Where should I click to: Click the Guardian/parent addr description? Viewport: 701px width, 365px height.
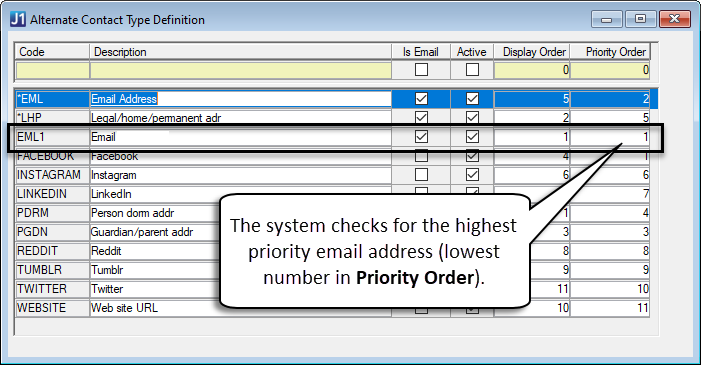pos(155,232)
